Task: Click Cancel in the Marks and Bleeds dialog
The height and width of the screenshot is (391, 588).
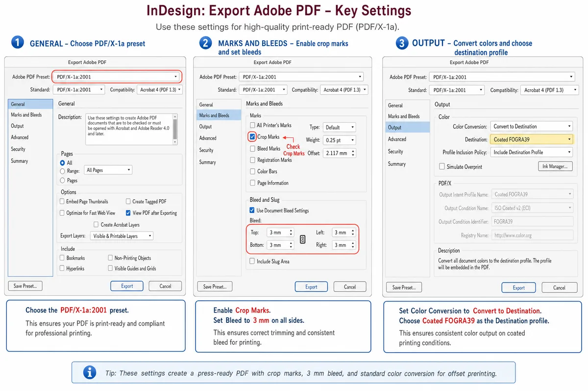Action: 350,287
